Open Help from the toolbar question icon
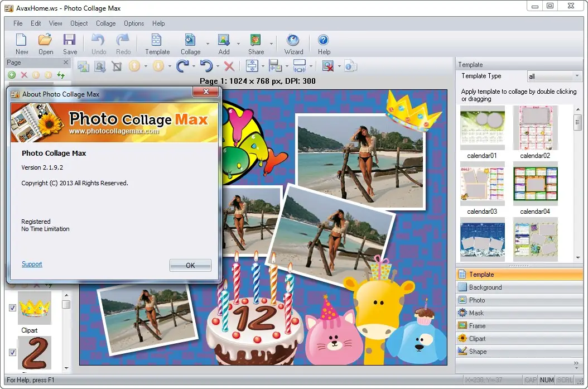The width and height of the screenshot is (588, 389). click(x=324, y=44)
